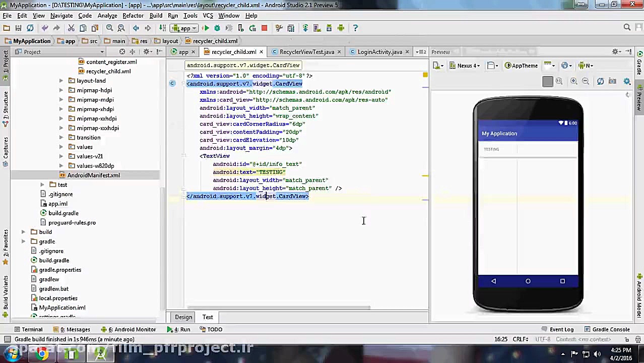
Task: Refresh the layout preview
Action: (600, 81)
